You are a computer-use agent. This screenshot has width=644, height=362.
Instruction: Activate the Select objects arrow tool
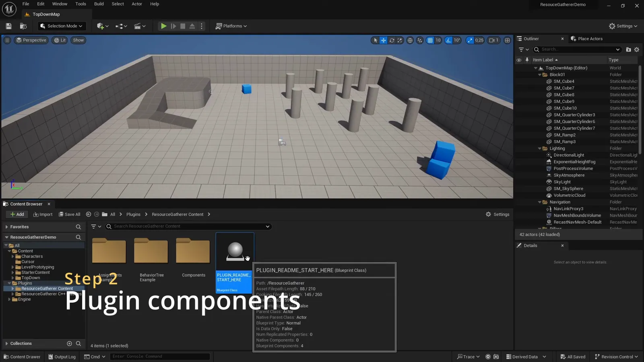click(375, 40)
